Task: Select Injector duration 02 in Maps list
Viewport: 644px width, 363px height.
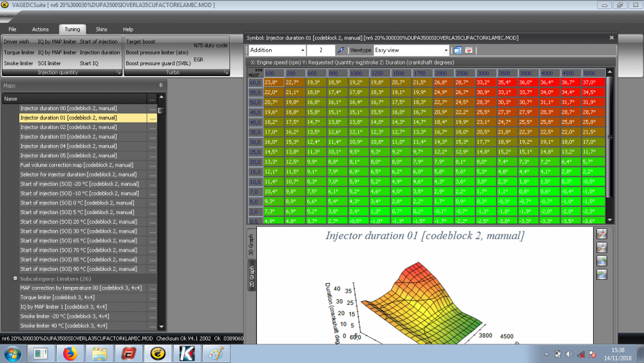Action: pyautogui.click(x=82, y=128)
